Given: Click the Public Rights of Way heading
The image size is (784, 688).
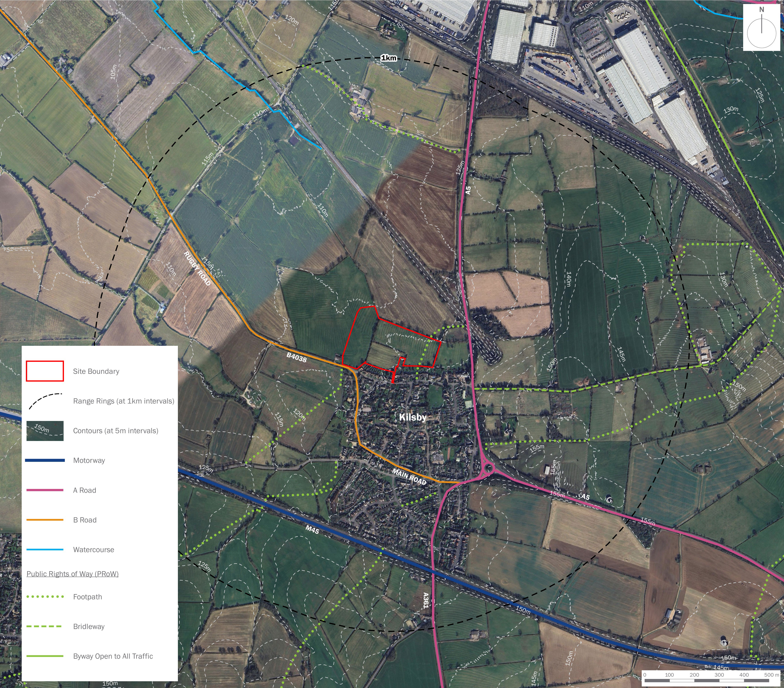Looking at the screenshot, I should click(72, 574).
